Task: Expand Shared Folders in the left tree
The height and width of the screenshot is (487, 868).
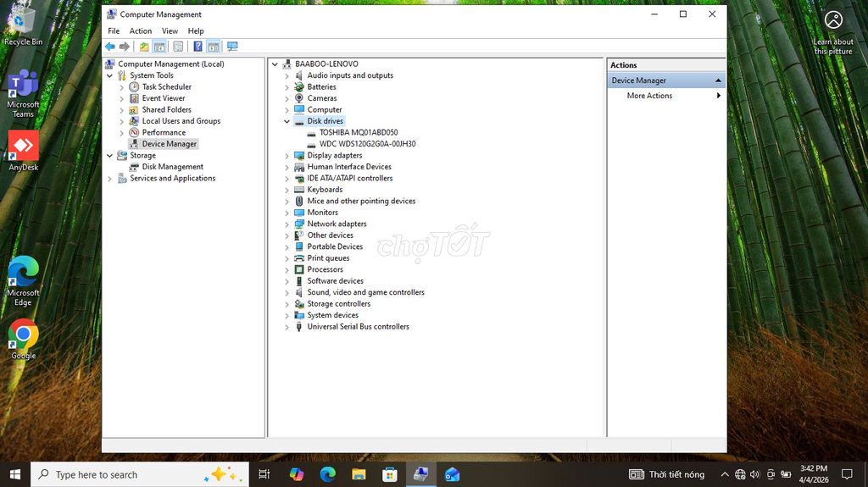Action: (x=122, y=109)
